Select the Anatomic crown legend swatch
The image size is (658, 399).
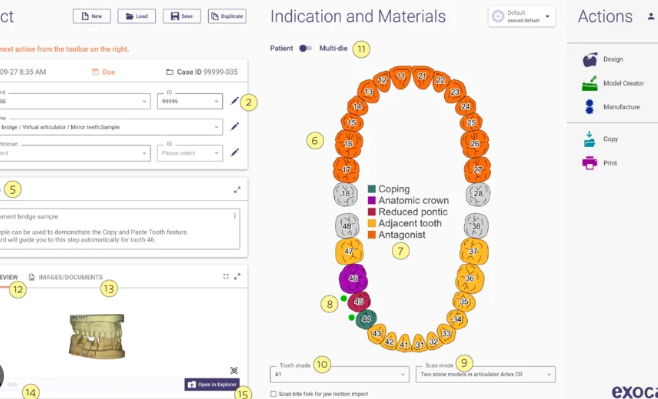tap(371, 201)
